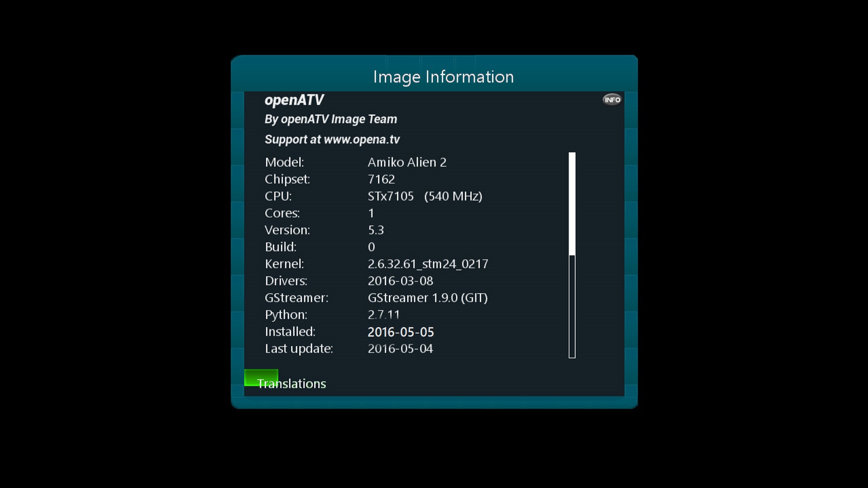The height and width of the screenshot is (488, 868).
Task: Click the last update date 2016-05-04
Action: (x=400, y=349)
